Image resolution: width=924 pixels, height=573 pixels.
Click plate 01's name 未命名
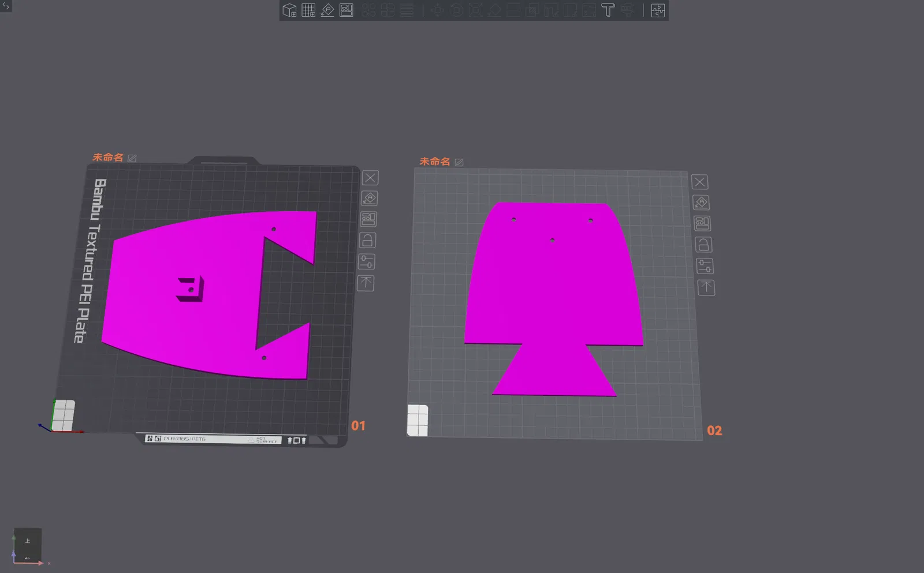[x=108, y=157]
